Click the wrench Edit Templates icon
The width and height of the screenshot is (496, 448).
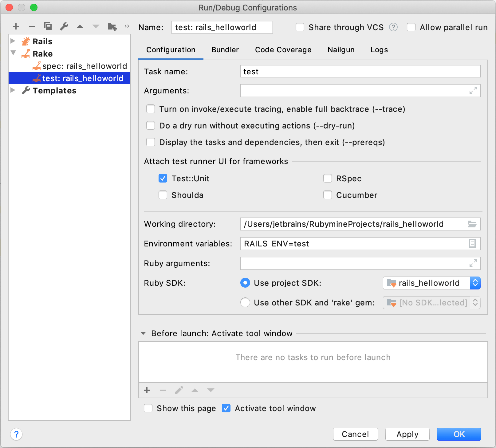click(64, 26)
